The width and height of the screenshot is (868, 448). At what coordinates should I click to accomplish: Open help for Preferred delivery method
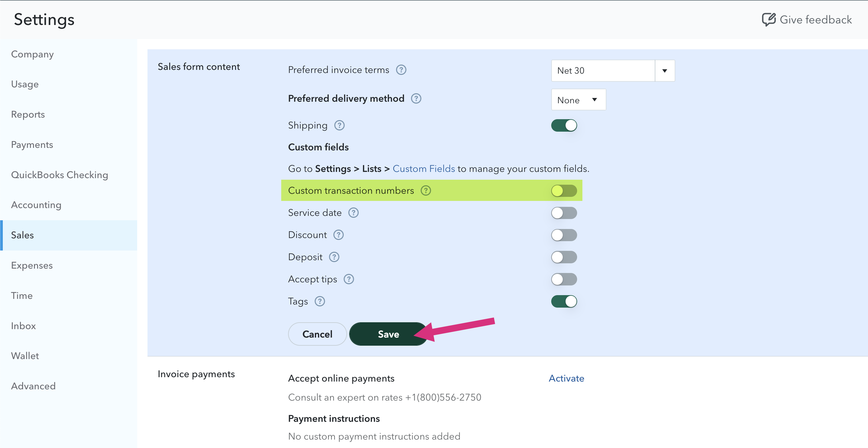(x=416, y=99)
